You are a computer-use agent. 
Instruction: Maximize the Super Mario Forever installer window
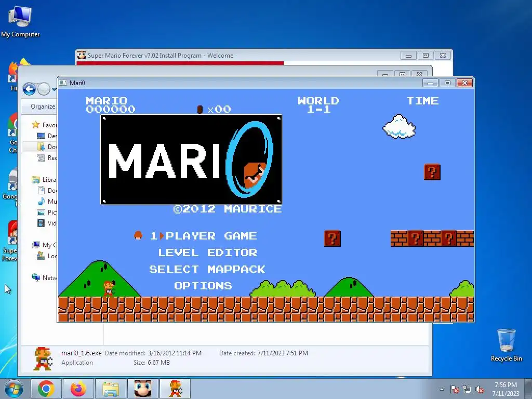(426, 55)
